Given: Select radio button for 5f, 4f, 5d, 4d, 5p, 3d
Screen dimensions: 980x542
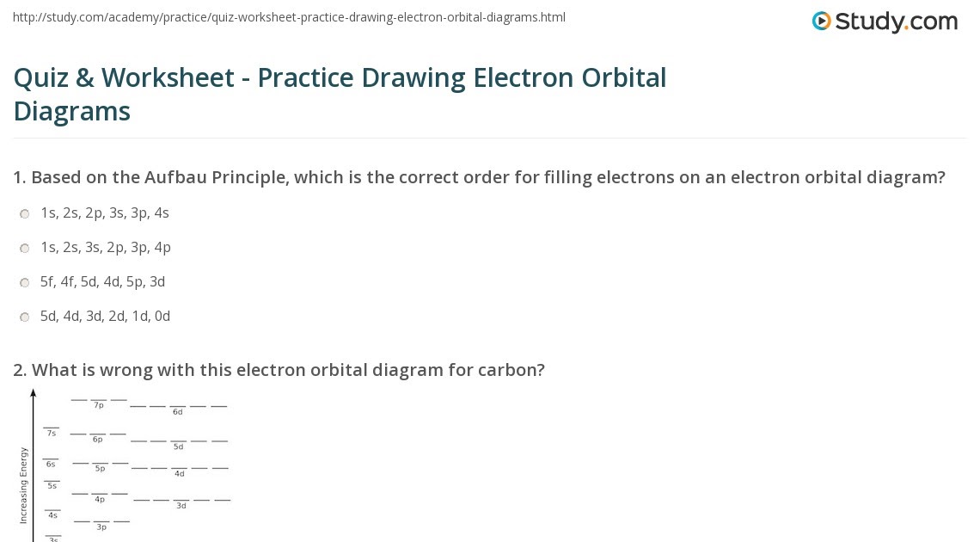Looking at the screenshot, I should point(25,283).
